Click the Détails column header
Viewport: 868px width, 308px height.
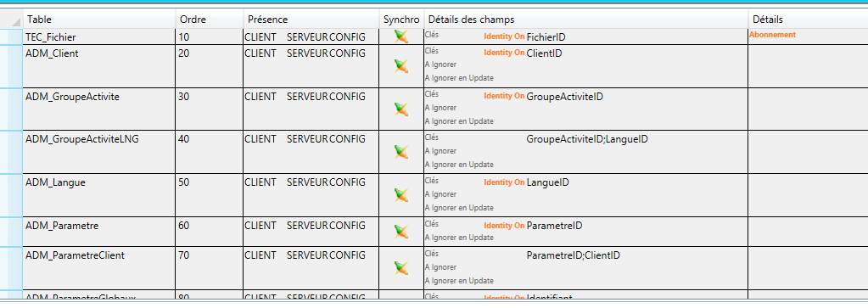click(809, 20)
